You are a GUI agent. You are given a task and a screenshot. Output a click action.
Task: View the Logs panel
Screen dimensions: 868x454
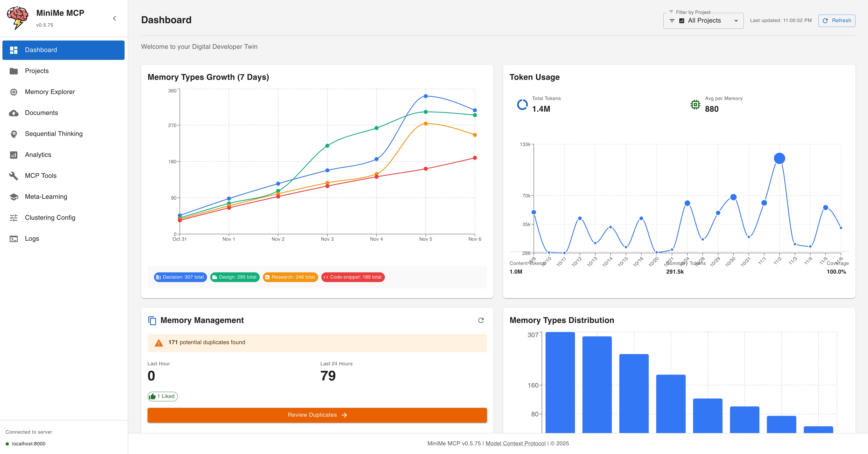[32, 238]
